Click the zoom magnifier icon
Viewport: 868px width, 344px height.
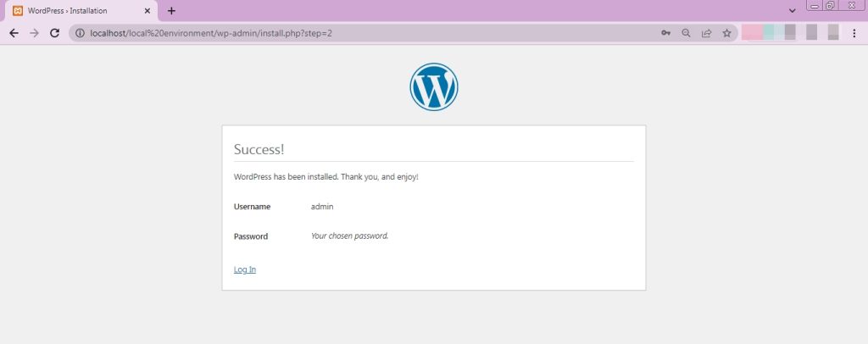tap(686, 33)
